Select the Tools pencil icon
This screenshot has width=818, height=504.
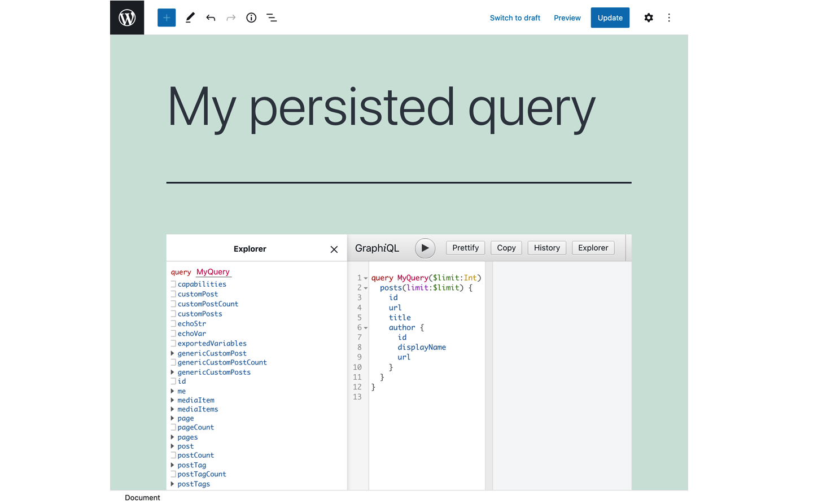coord(190,17)
